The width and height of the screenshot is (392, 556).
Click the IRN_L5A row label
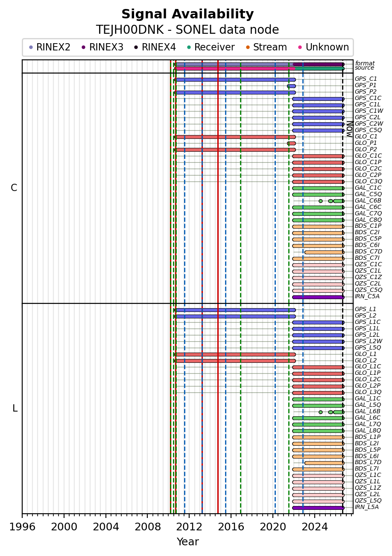(367, 507)
